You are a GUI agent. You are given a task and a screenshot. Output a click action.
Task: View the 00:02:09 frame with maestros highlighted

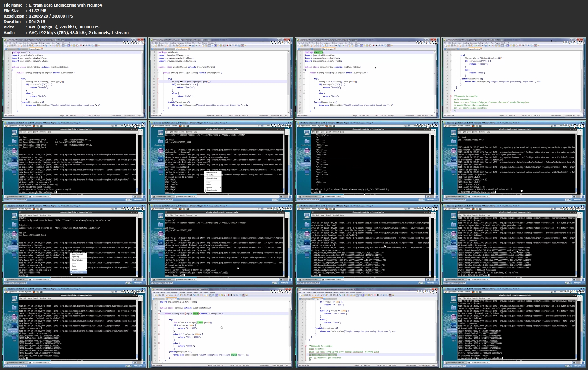(367, 78)
